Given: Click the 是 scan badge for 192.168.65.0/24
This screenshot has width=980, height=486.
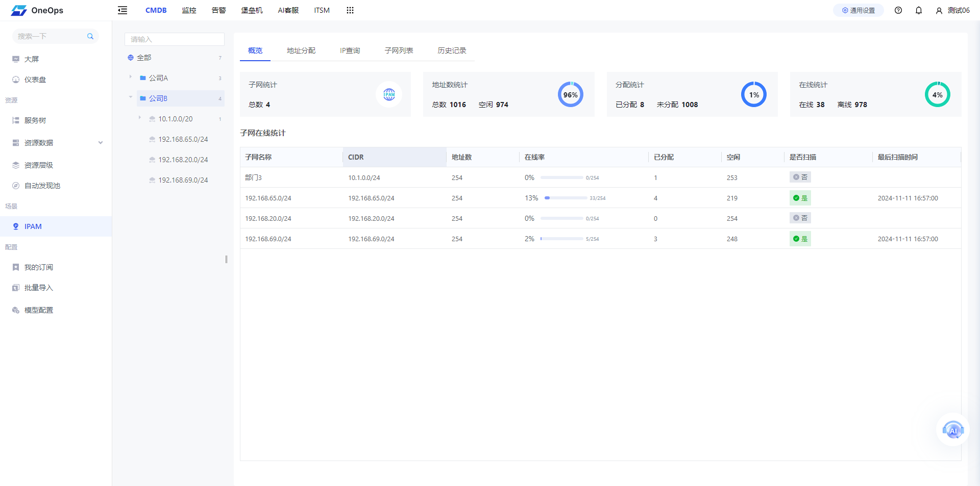Looking at the screenshot, I should 800,198.
